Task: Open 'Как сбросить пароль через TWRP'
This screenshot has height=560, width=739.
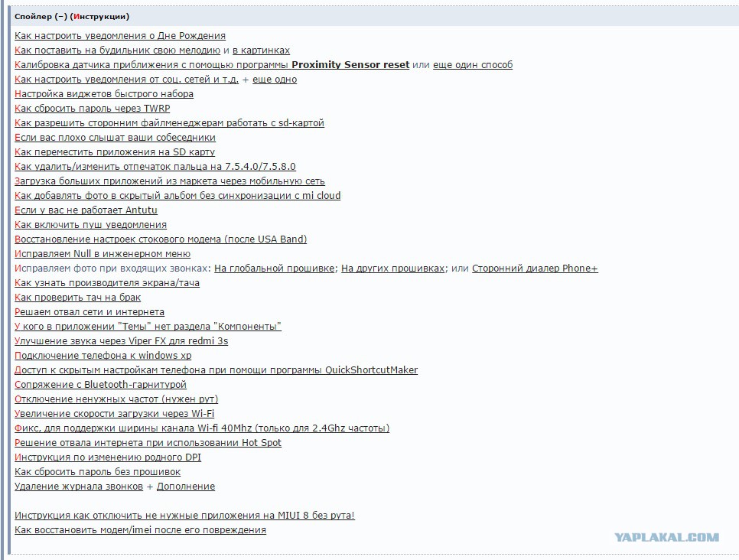Action: (92, 109)
